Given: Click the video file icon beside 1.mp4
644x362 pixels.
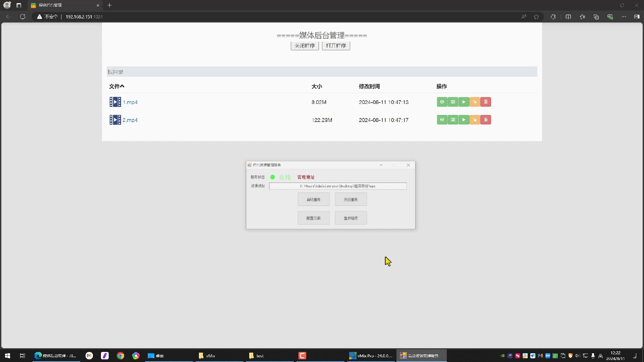Looking at the screenshot, I should [115, 102].
